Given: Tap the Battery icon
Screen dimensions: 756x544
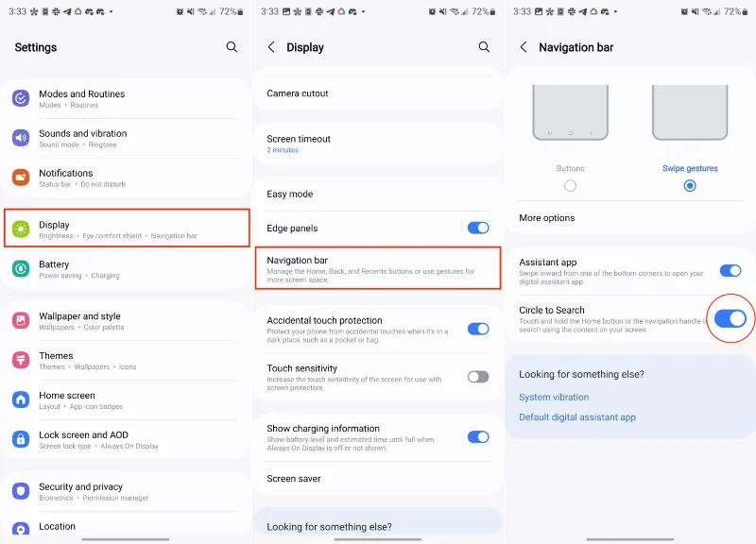Looking at the screenshot, I should click(x=21, y=269).
